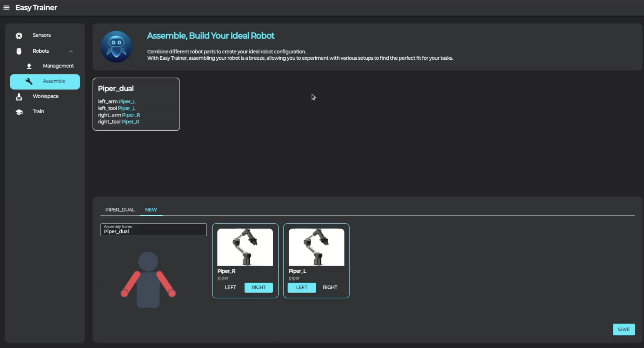Set Piper_L to LEFT side
Viewport: 644px width, 348px height.
(302, 287)
